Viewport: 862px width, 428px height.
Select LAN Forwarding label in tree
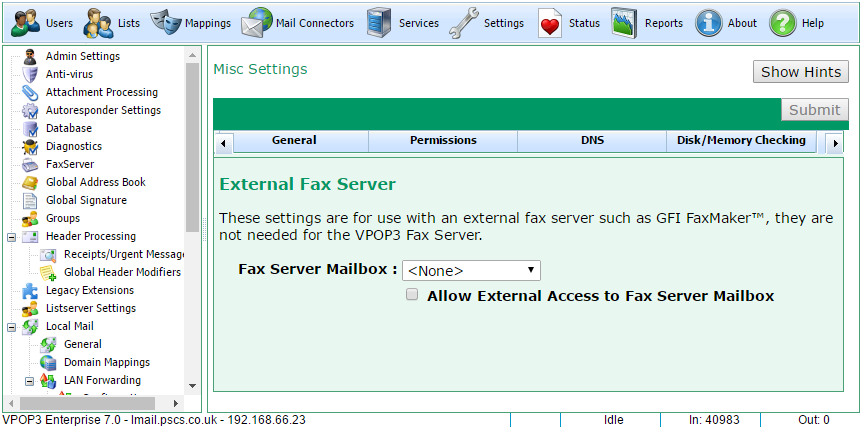tap(102, 380)
